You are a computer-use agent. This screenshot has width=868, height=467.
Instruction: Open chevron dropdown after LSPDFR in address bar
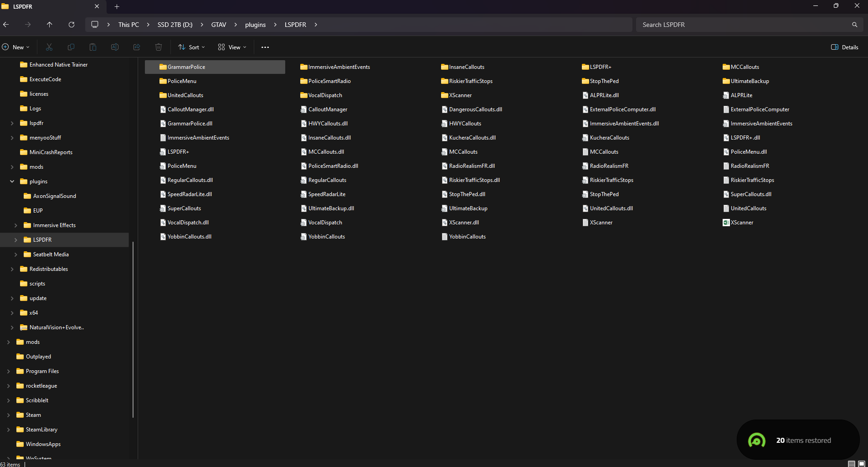(x=316, y=25)
